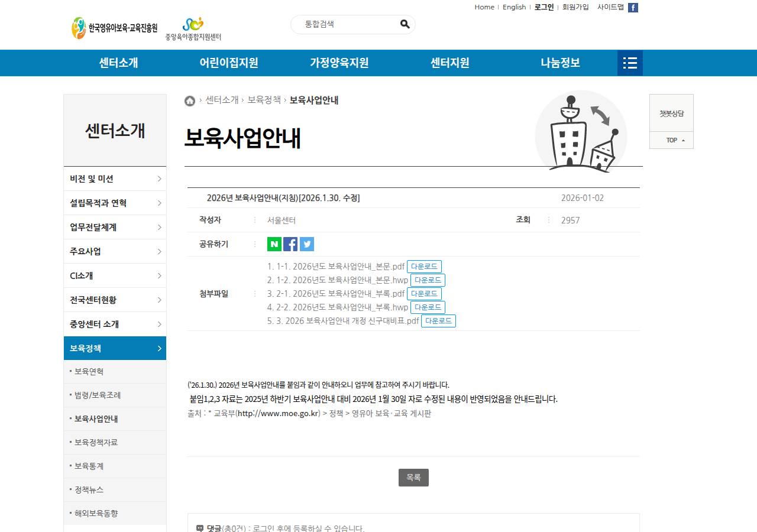Image resolution: width=757 pixels, height=532 pixels.
Task: Open 보육정책자료 submenu item
Action: click(115, 442)
